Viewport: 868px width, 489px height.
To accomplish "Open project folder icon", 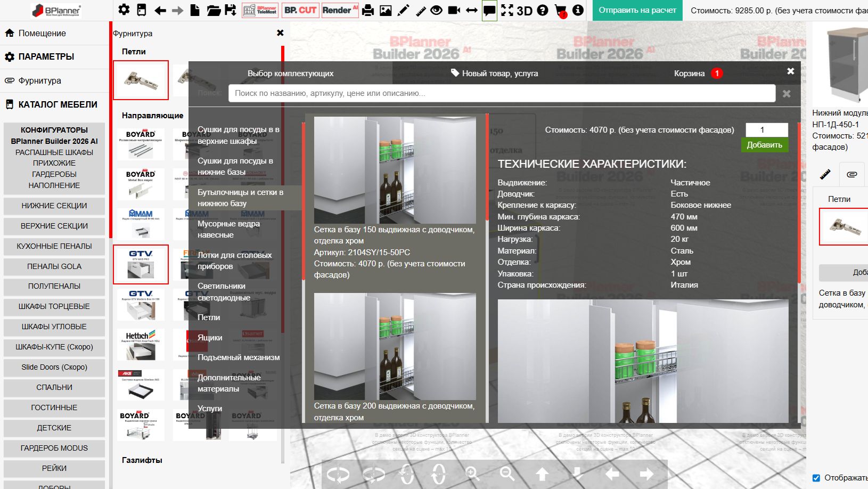I will pos(213,10).
